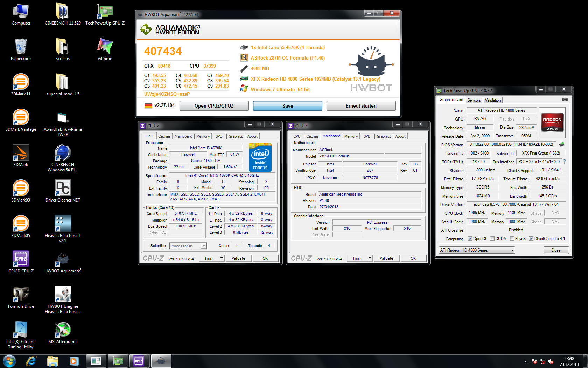Click Save button in Aquamark
Screen dimensions: 588x368
[x=288, y=106]
